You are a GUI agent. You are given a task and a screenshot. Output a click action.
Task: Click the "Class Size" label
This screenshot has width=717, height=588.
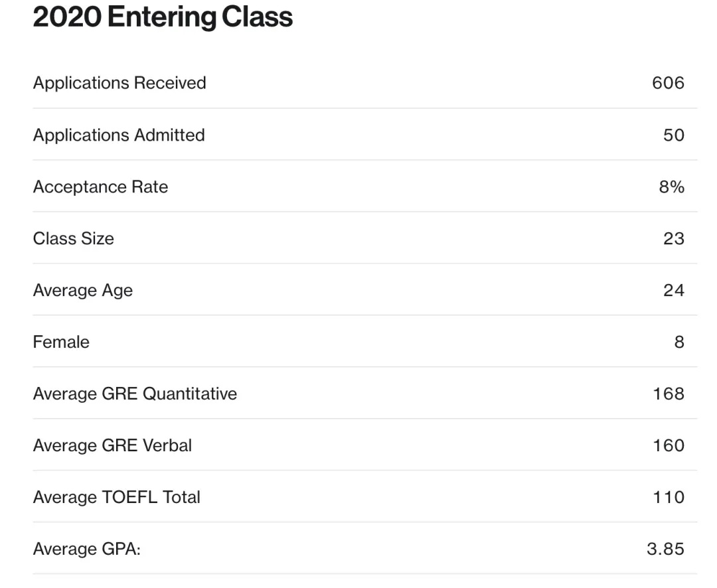click(73, 238)
